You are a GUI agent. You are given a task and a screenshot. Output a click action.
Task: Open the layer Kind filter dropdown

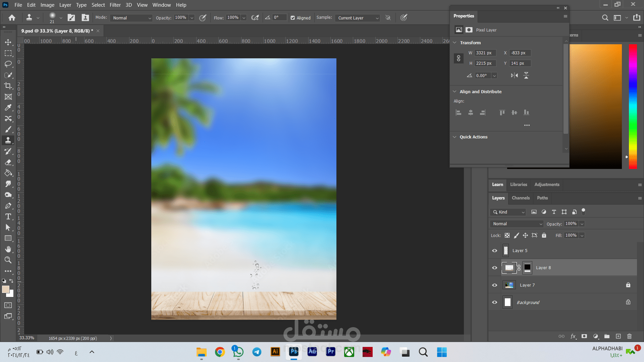(x=508, y=212)
